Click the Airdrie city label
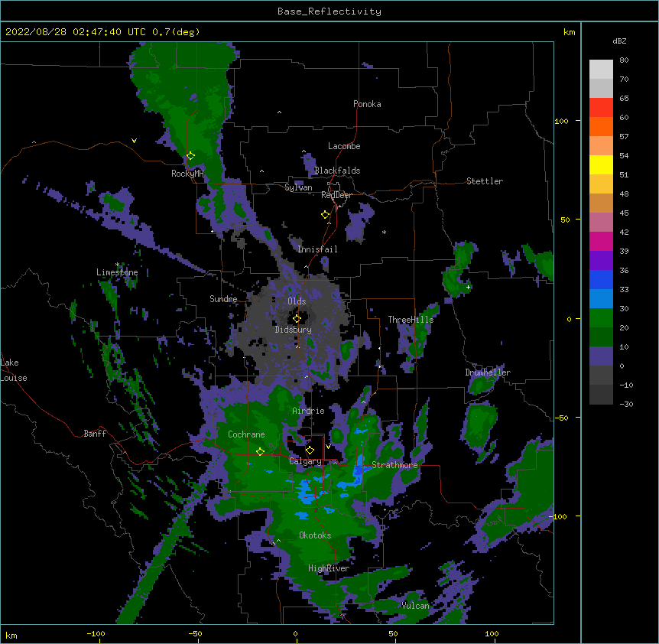This screenshot has height=644, width=659. 309,411
